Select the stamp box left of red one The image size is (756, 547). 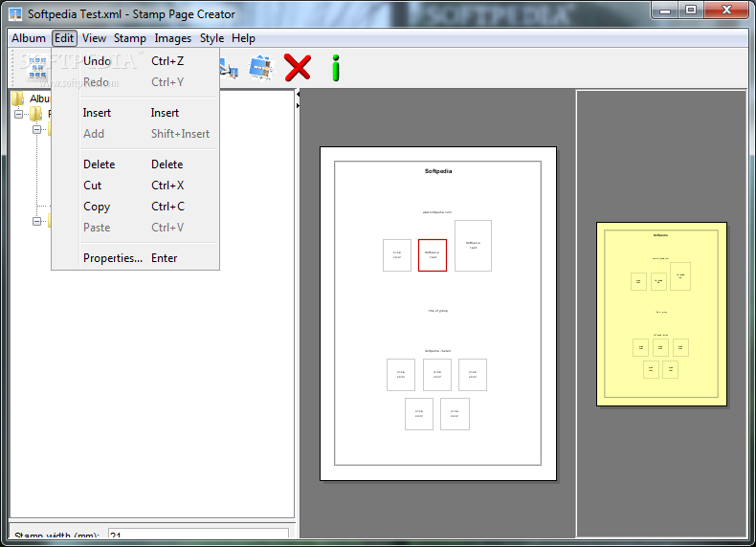[397, 255]
